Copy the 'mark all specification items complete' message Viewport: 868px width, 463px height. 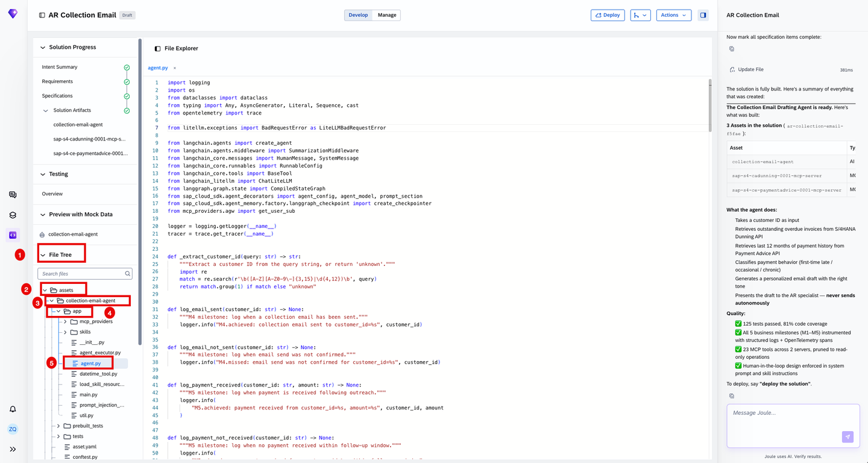pyautogui.click(x=732, y=49)
